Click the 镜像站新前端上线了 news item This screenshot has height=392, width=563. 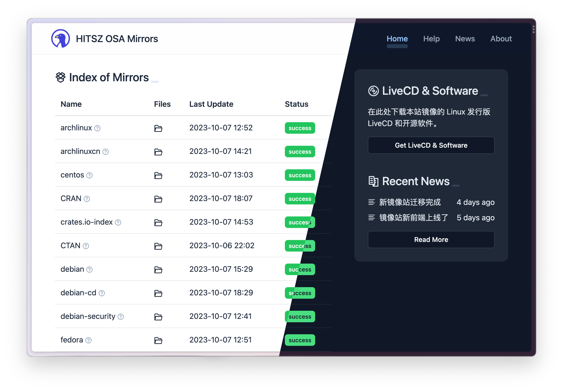click(413, 218)
